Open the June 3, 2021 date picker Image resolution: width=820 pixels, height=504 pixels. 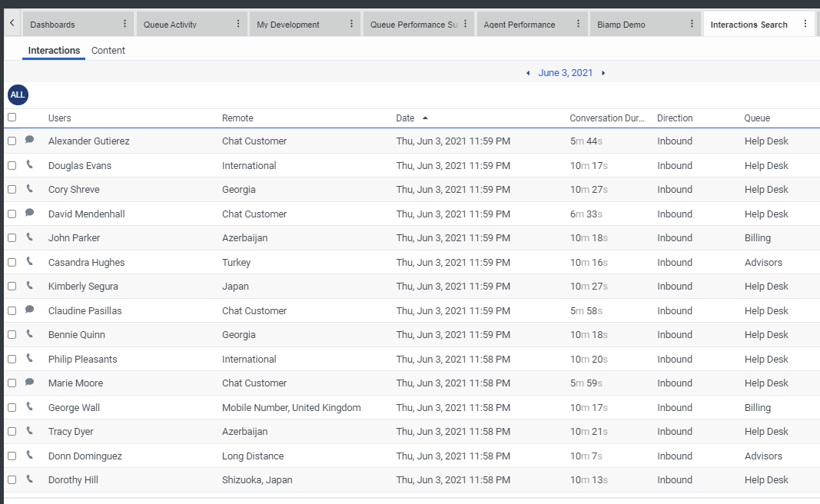click(x=566, y=73)
